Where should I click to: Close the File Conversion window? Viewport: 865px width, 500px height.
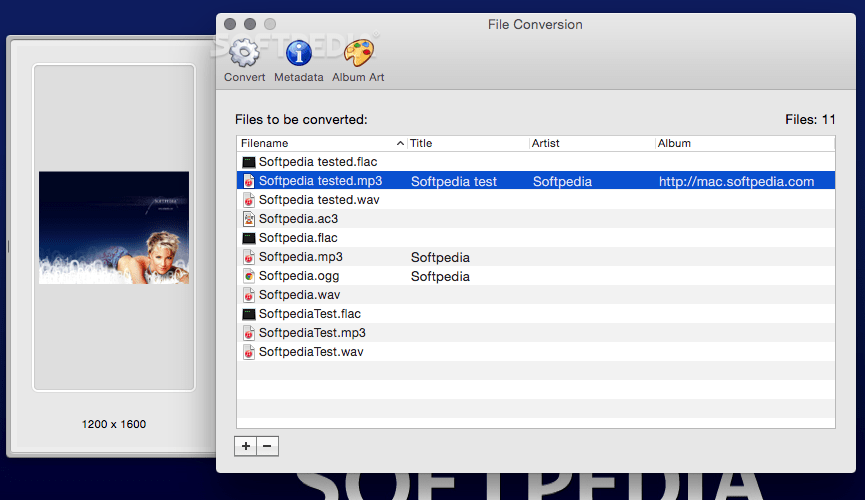pyautogui.click(x=230, y=24)
